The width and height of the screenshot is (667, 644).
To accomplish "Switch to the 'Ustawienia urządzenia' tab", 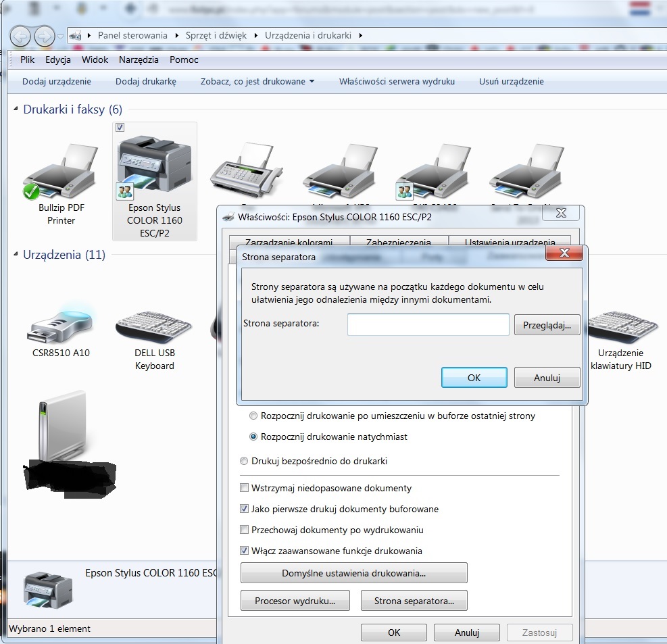I will tap(510, 242).
